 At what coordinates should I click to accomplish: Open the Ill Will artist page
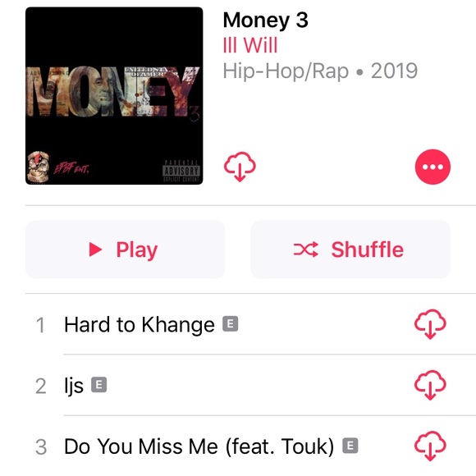pyautogui.click(x=250, y=45)
